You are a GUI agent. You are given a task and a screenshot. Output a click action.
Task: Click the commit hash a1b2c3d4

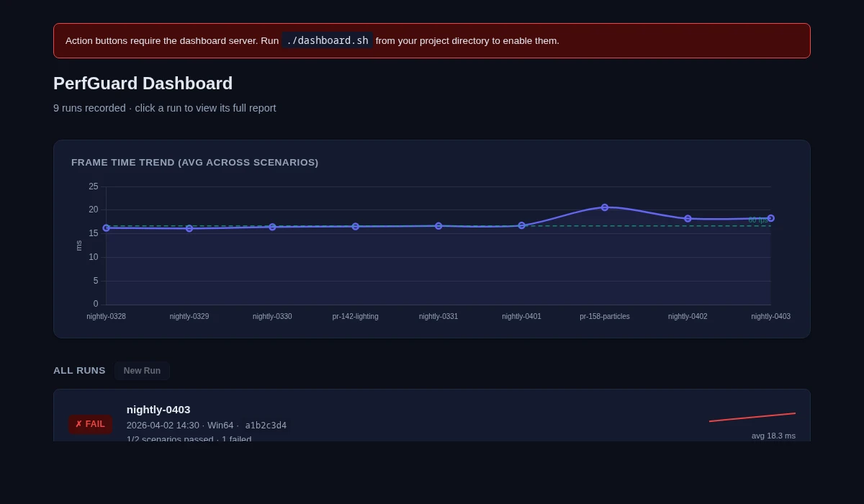tap(266, 425)
